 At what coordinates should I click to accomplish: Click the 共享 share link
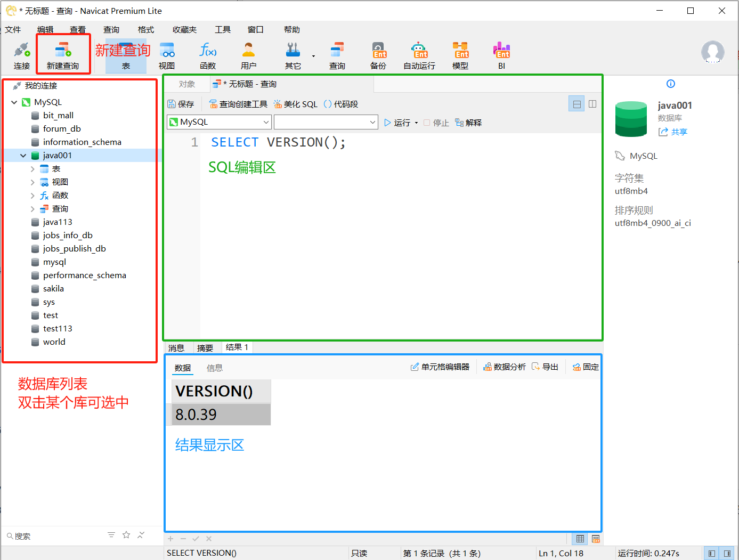(673, 132)
